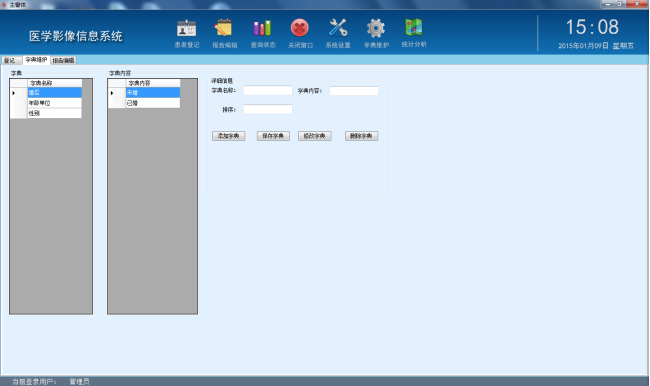Click the 排序 sort order field
Image resolution: width=650 pixels, height=386 pixels.
[x=268, y=109]
